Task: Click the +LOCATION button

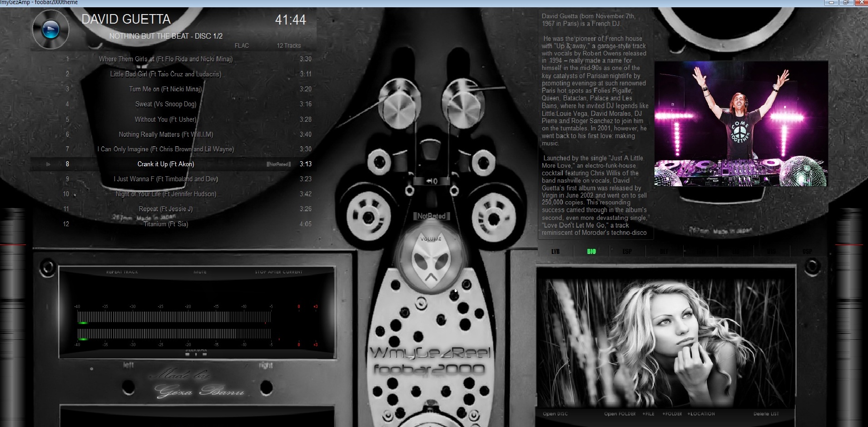Action: pyautogui.click(x=701, y=414)
